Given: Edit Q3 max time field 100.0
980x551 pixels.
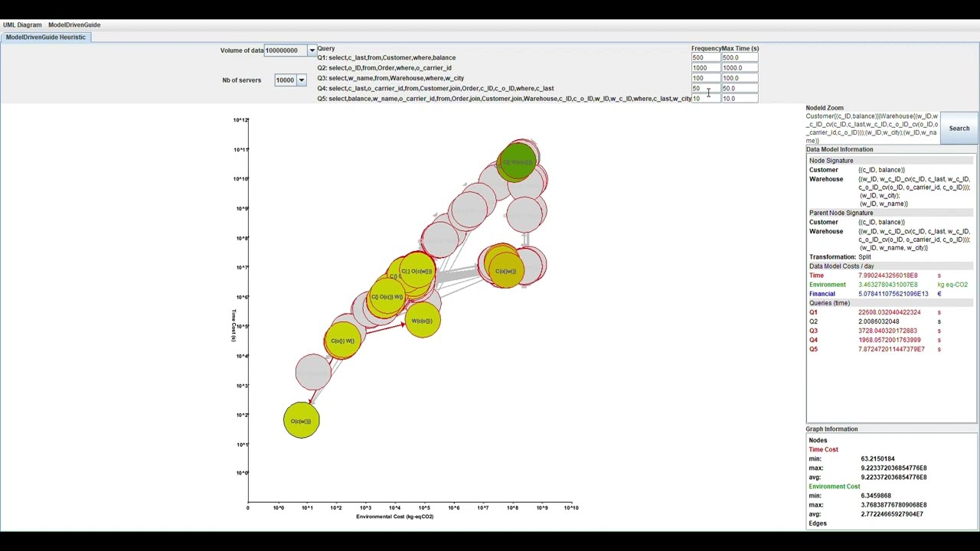Looking at the screenshot, I should 740,78.
